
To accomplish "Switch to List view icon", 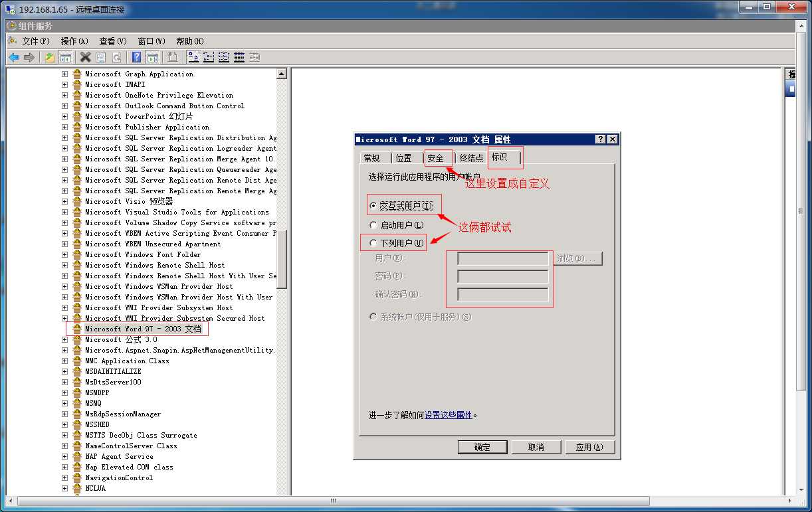I will coord(224,58).
